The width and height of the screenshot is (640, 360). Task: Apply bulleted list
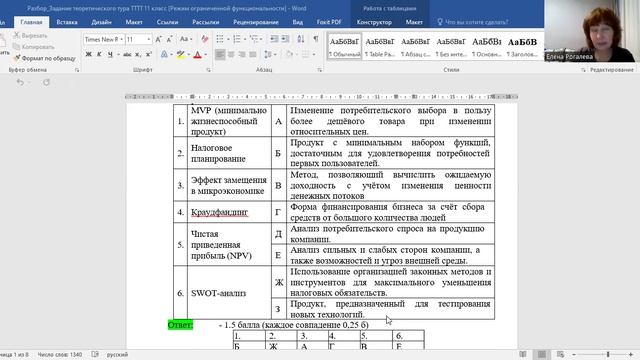point(220,39)
